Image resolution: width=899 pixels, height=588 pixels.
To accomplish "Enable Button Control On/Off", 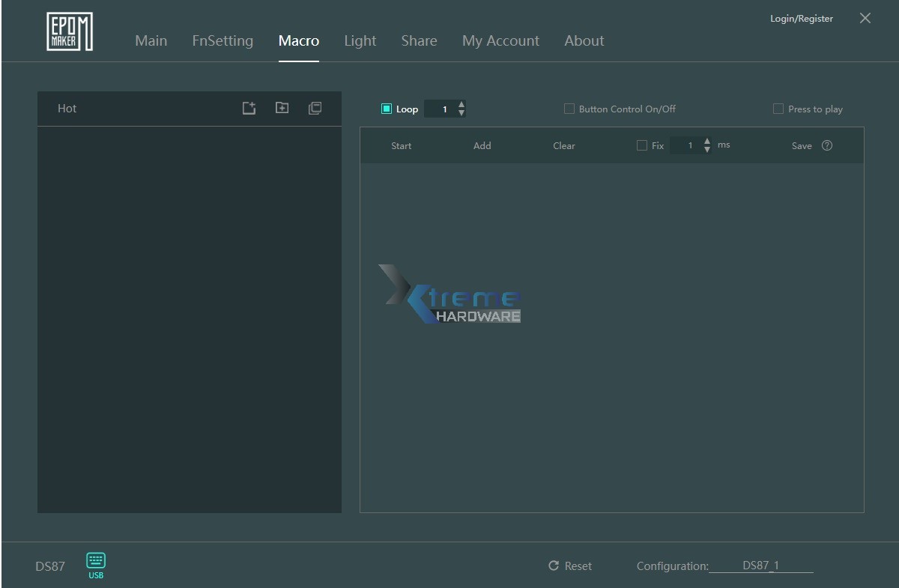I will (x=569, y=109).
